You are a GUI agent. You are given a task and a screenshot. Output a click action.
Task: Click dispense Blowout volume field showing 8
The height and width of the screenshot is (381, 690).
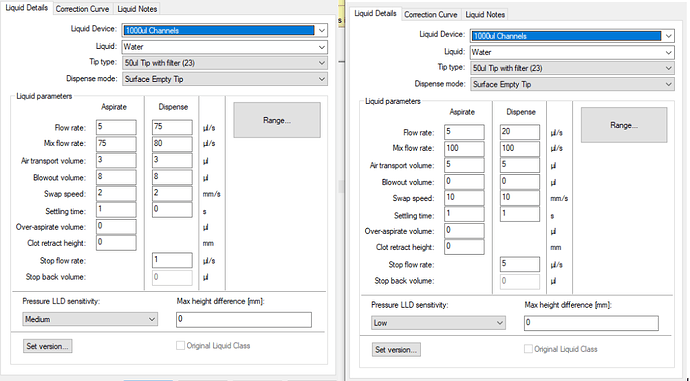click(x=172, y=177)
